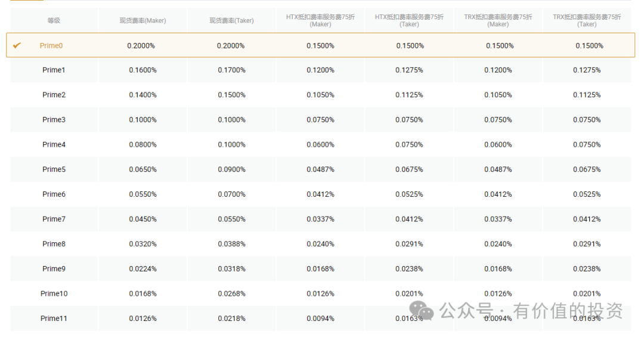Click the orange checkmark beside Prime0
This screenshot has width=644, height=337.
[17, 45]
